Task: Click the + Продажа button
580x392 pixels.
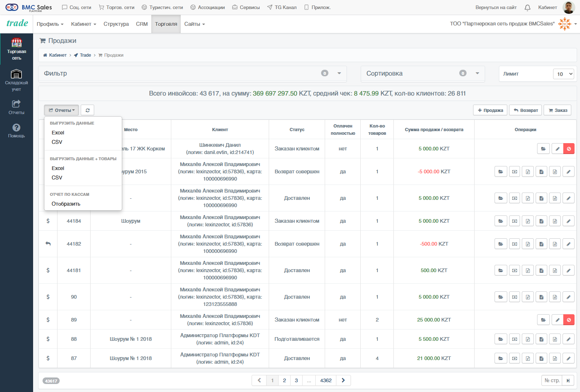Action: [x=490, y=110]
